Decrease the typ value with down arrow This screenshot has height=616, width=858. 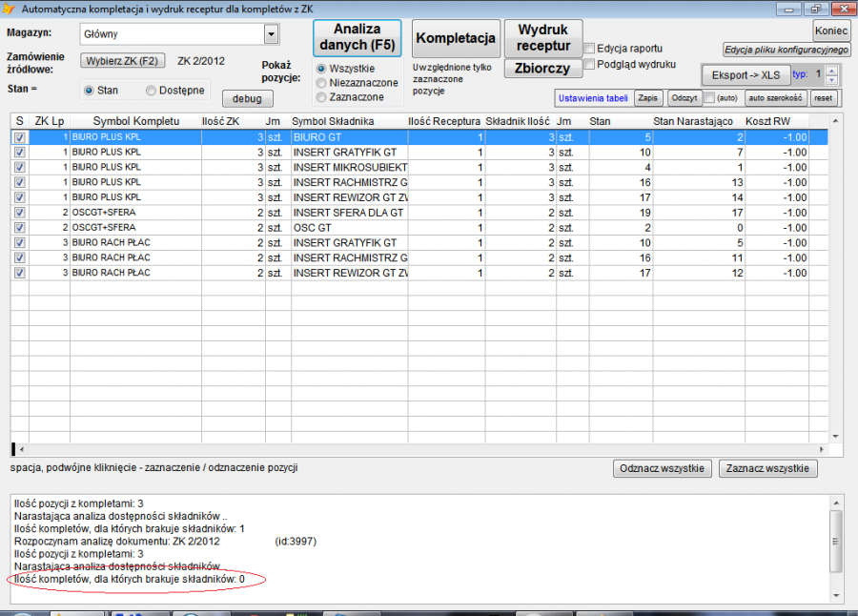[x=831, y=79]
